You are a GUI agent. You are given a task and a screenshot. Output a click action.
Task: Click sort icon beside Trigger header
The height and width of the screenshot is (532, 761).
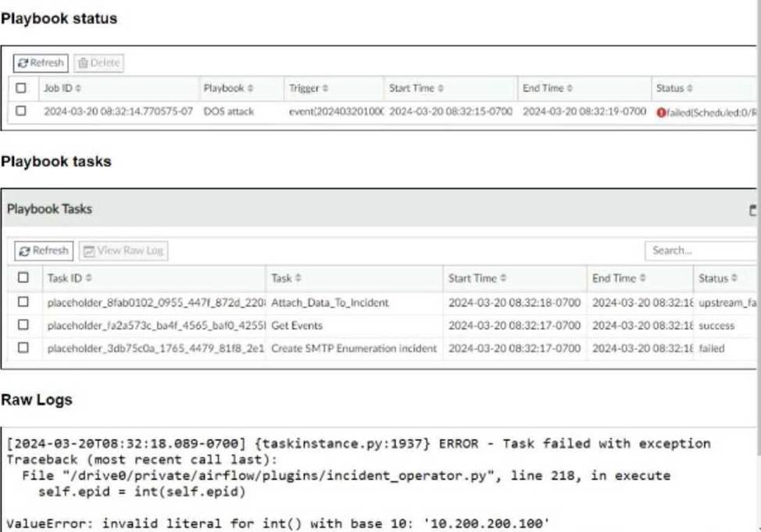[x=325, y=89]
